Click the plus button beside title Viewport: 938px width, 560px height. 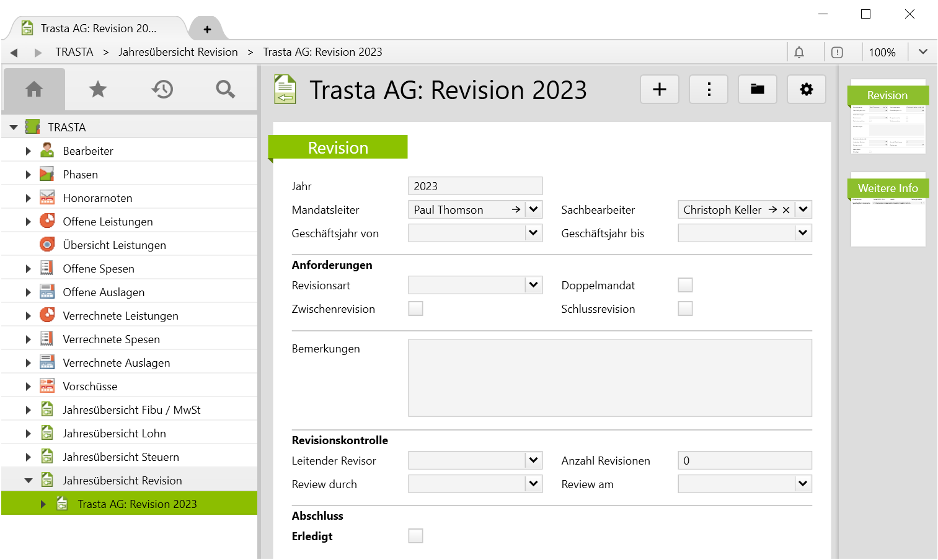click(660, 89)
